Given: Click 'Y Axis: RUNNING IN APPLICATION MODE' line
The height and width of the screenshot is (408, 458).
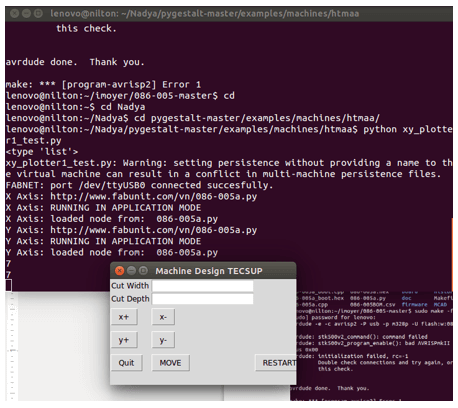Looking at the screenshot, I should point(103,241).
